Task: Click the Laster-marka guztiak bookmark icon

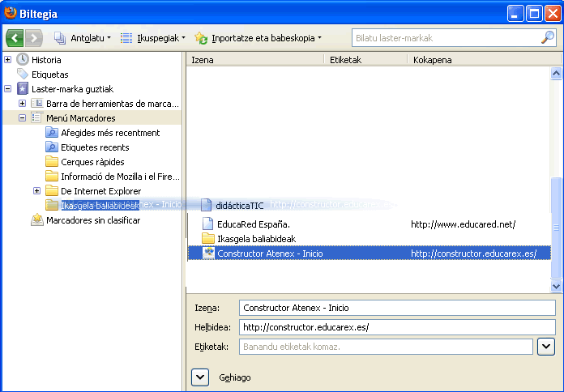Action: coord(23,89)
